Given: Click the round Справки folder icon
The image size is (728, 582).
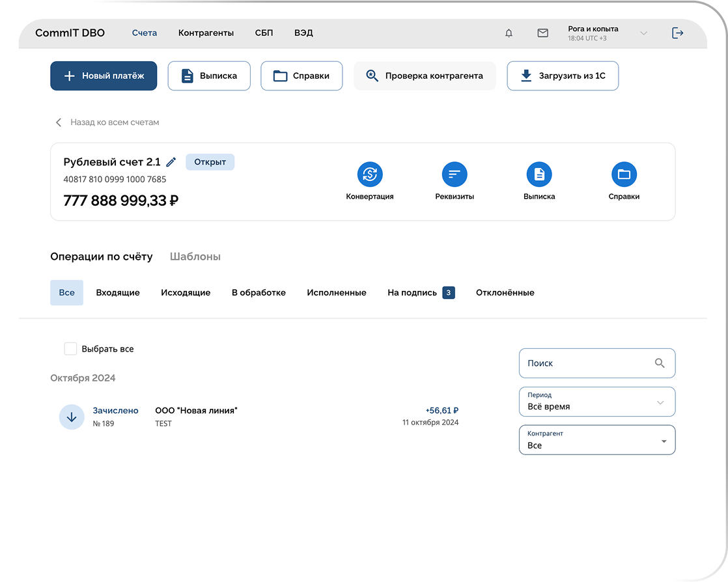Looking at the screenshot, I should [624, 174].
